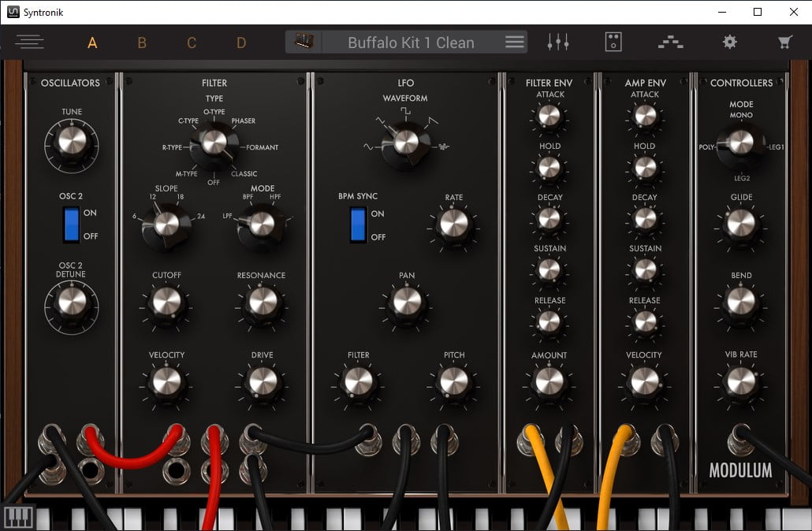Click the Controllers Mode selector knob
The height and width of the screenshot is (531, 812).
click(x=741, y=144)
